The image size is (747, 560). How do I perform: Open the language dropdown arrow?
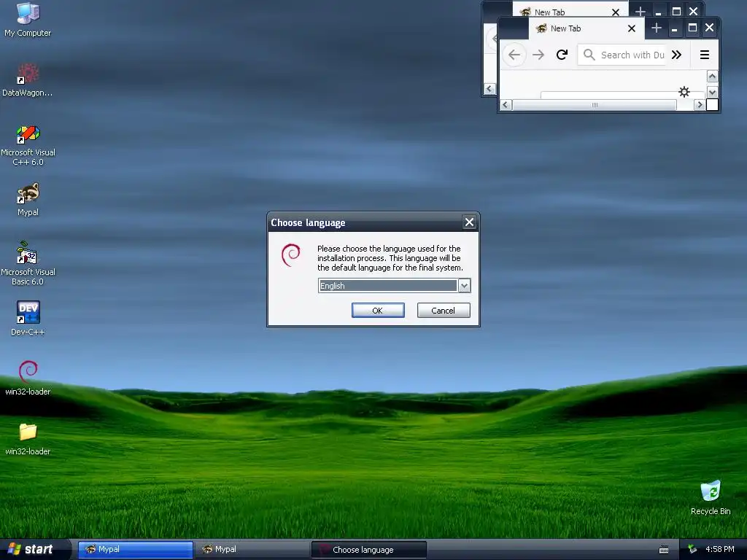coord(464,286)
